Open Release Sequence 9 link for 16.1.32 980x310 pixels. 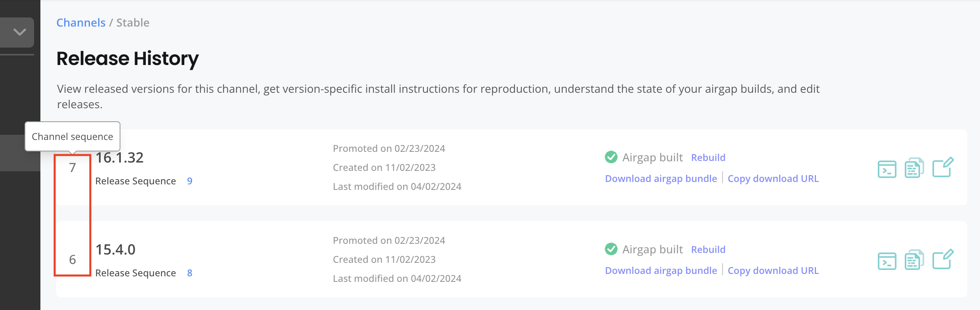coord(190,181)
